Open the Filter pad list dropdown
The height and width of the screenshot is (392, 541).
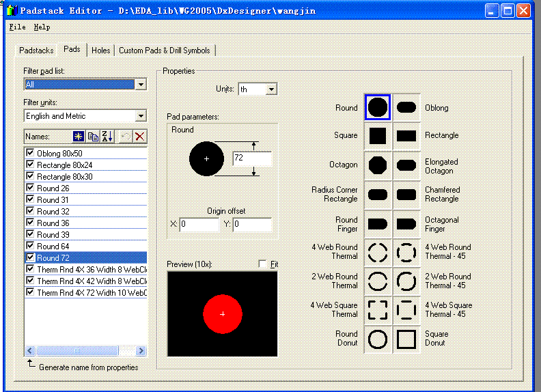141,85
